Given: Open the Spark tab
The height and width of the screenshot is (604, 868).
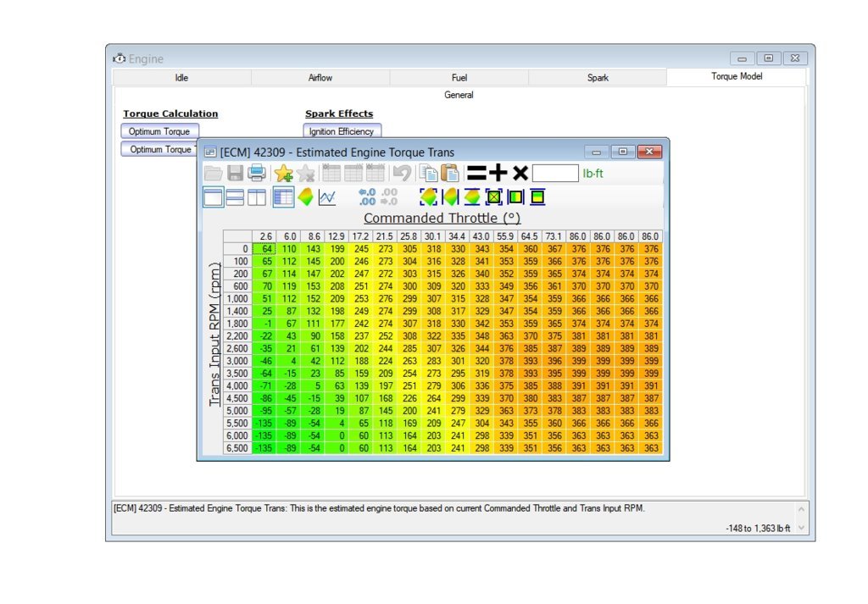Looking at the screenshot, I should [x=598, y=78].
